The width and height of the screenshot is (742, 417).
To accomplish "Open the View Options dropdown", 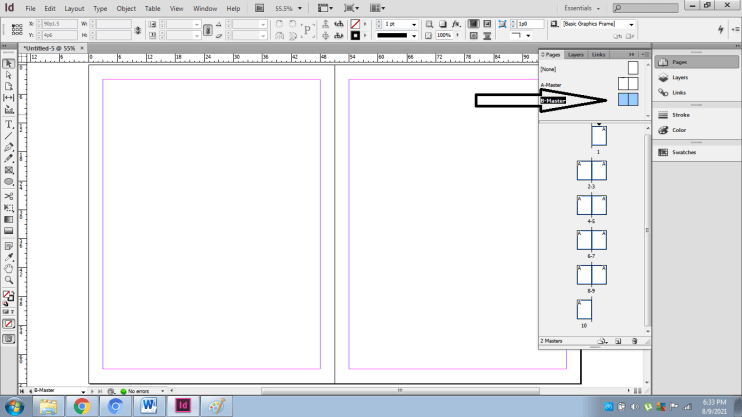I will [325, 8].
